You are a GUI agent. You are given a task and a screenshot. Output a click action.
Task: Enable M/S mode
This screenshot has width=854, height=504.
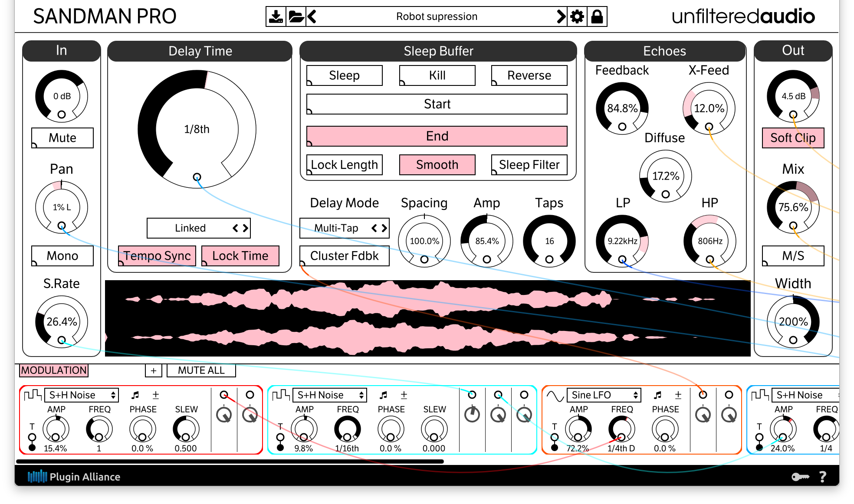[x=793, y=256]
